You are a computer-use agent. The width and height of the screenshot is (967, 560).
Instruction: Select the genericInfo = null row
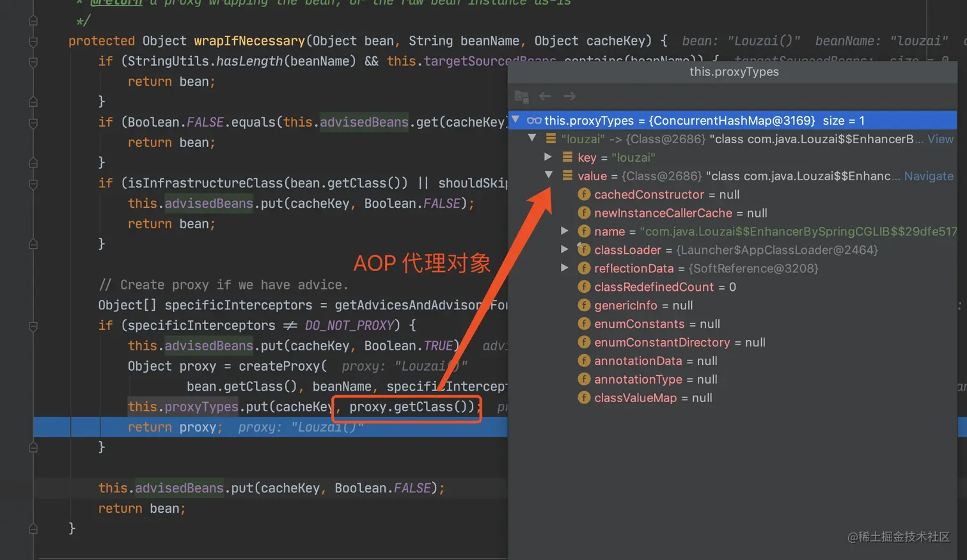(732, 306)
